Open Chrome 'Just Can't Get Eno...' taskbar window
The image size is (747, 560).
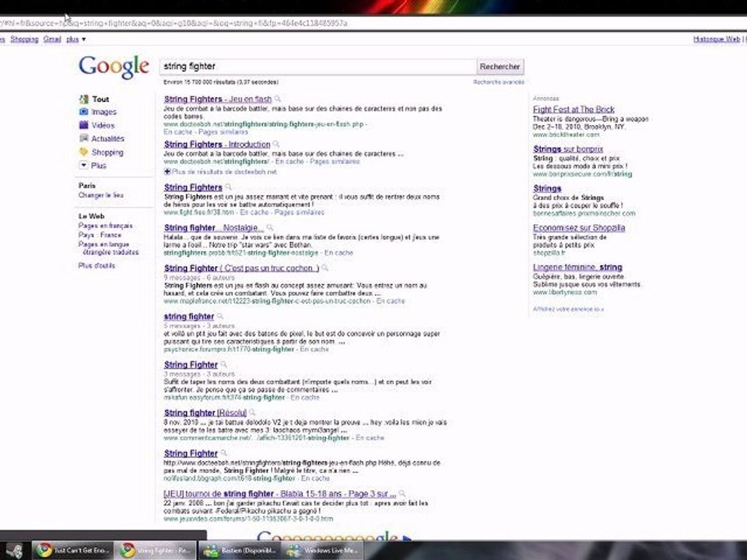[73, 551]
